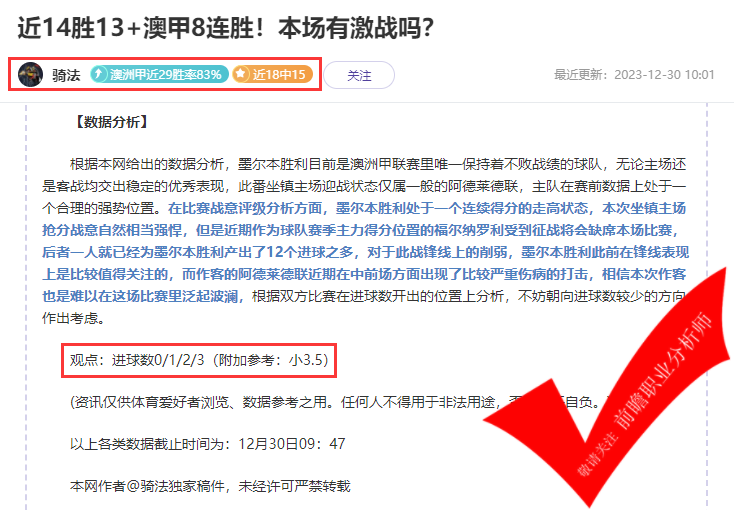
Task: Open author 骑法's avatar picture
Action: [x=30, y=74]
